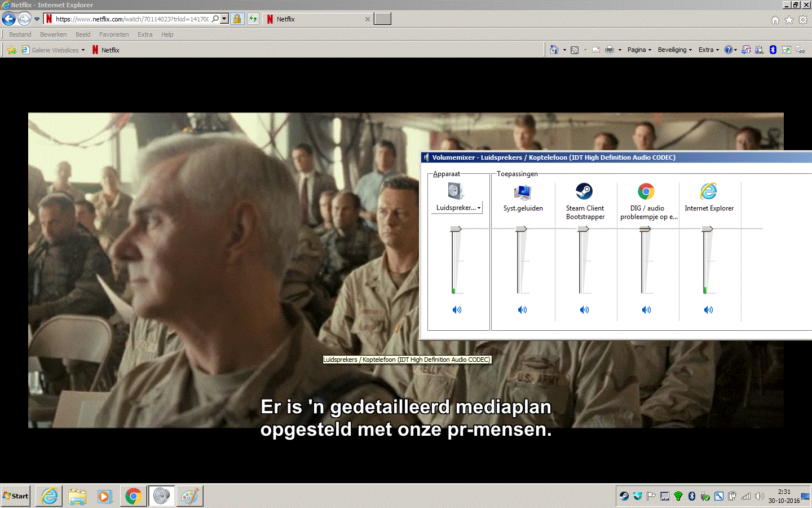Image resolution: width=812 pixels, height=508 pixels.
Task: Click the Home icon in the command bar
Action: point(554,50)
